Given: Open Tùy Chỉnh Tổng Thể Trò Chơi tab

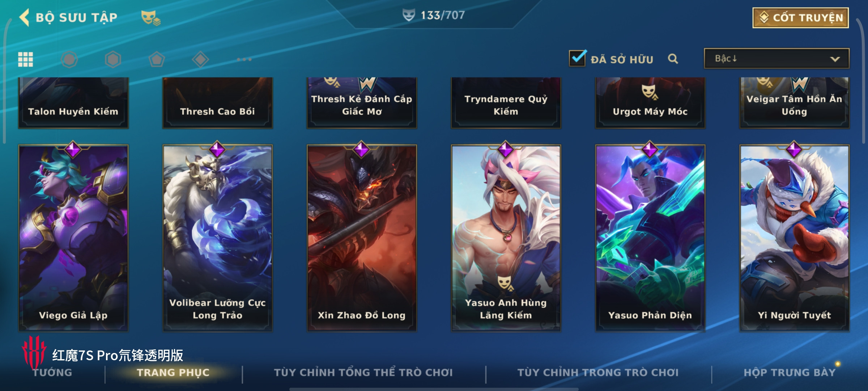Looking at the screenshot, I should [x=363, y=373].
